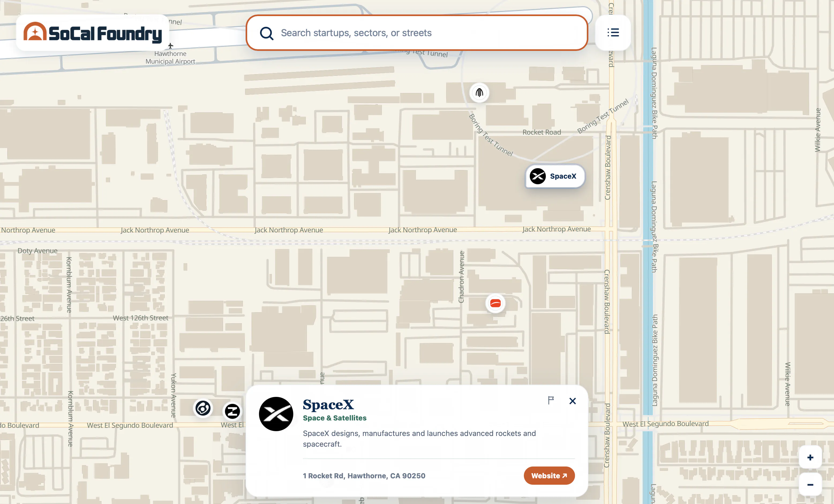Click the Rocket Road map label
834x504 pixels.
pos(542,132)
